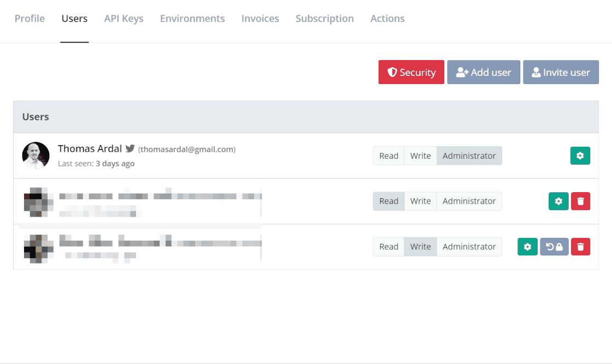Click Thomas Ardal's profile photo
Viewport: 612px width, 364px height.
(x=36, y=156)
